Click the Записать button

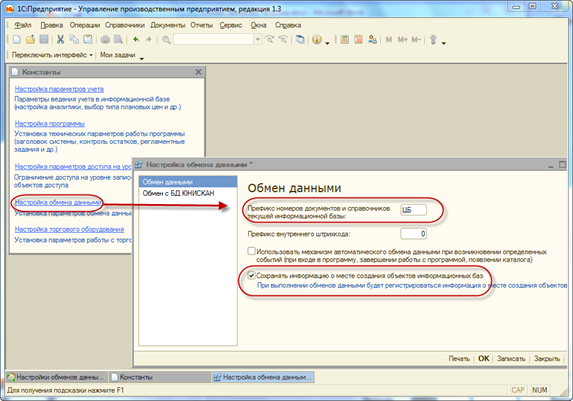point(511,359)
